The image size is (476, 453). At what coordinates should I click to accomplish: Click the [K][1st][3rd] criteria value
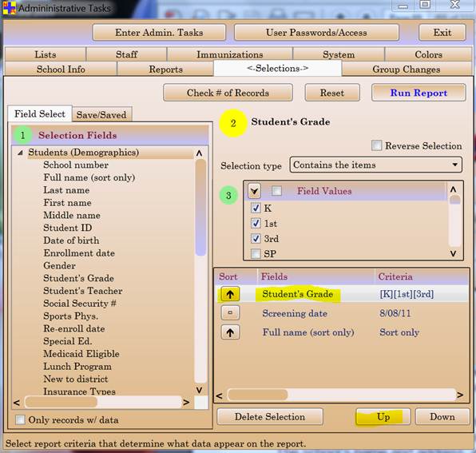coord(407,294)
